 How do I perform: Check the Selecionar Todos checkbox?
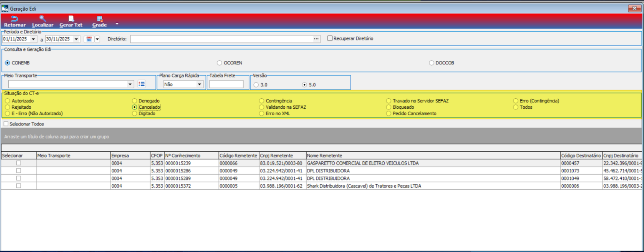(6, 124)
